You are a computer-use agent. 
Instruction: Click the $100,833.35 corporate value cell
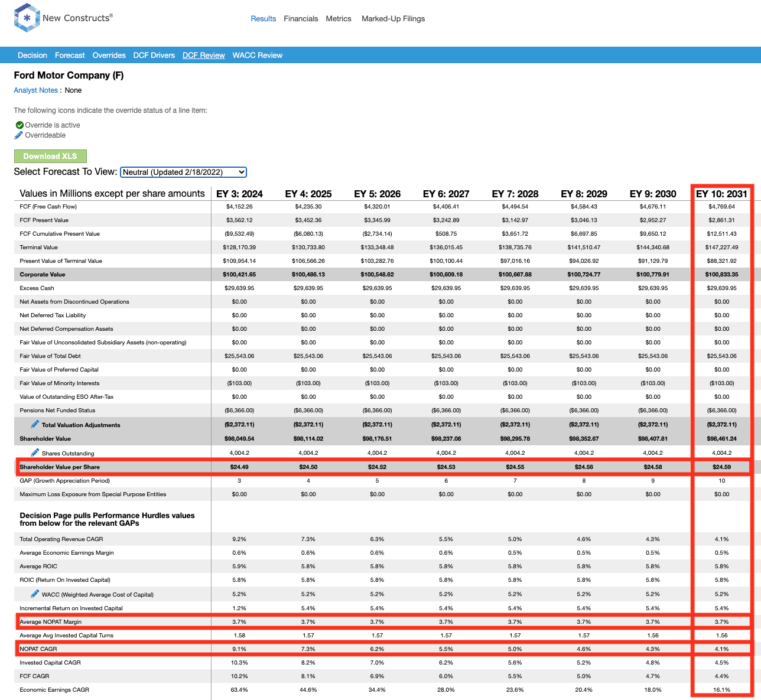tap(721, 275)
